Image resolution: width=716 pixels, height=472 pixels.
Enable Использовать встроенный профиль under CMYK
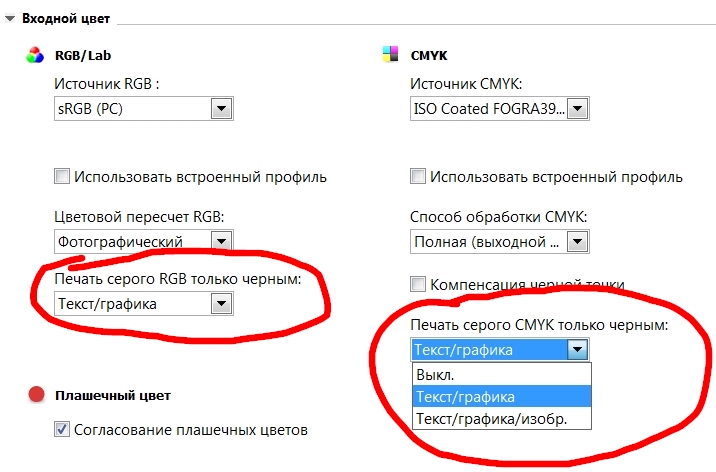pyautogui.click(x=419, y=177)
